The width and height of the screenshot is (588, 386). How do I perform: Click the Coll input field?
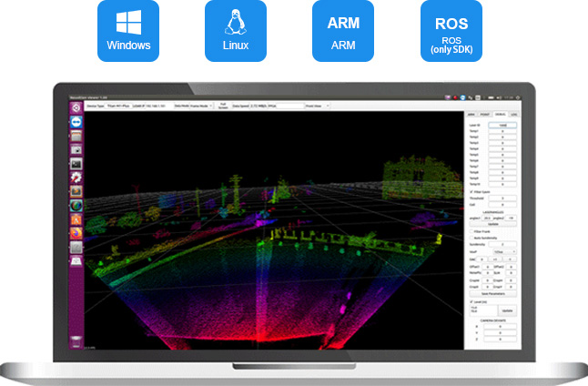[502, 205]
